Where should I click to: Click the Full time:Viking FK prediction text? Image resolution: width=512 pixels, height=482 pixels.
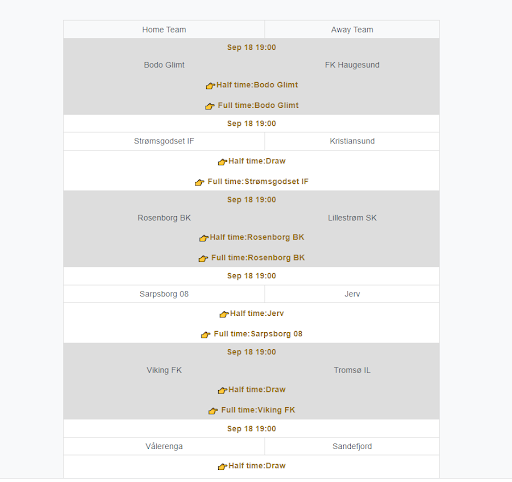point(258,410)
